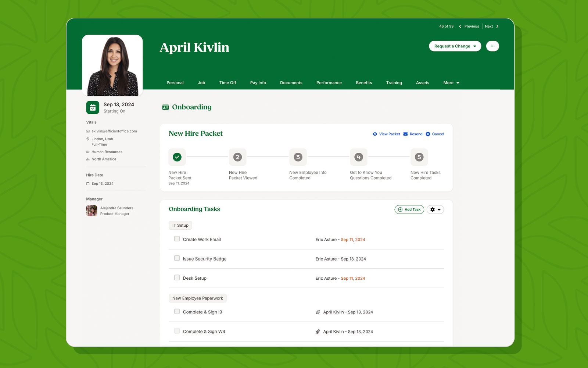Open the Time Off tab
588x368 pixels.
point(227,83)
